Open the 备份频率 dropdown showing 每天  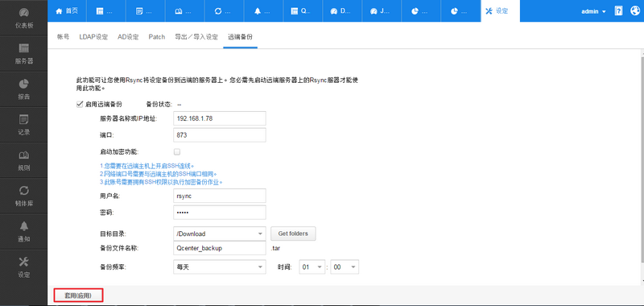coord(220,267)
